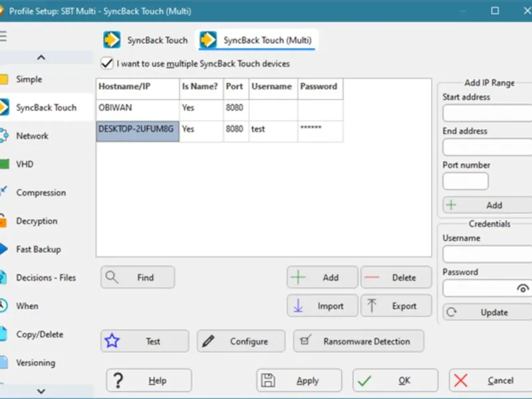Click the Configure button
Screen dimensions: 532x399
[241, 341]
